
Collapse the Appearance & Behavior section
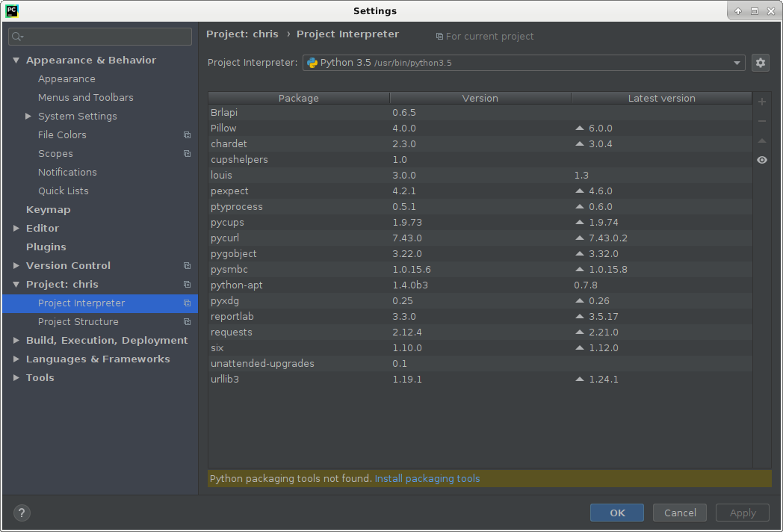coord(16,61)
